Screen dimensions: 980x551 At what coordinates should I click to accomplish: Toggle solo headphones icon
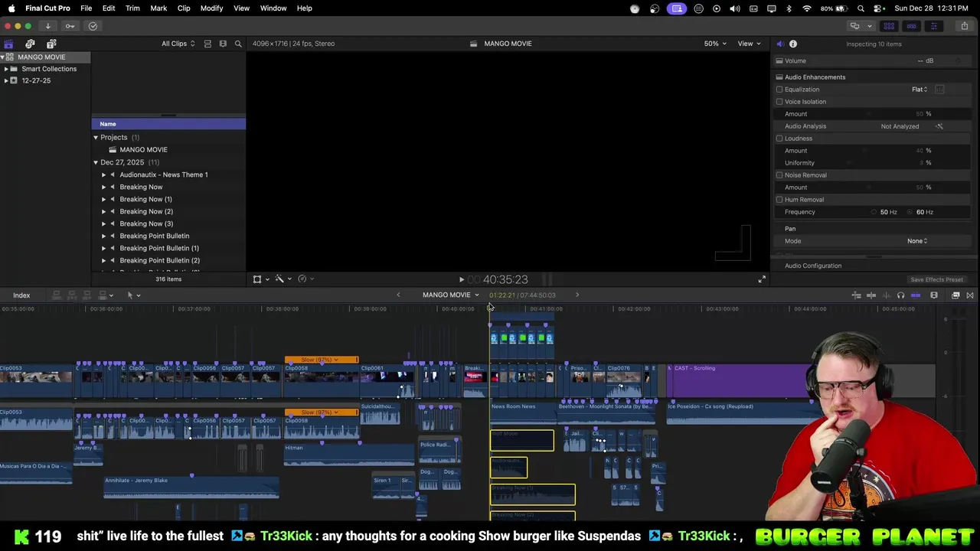click(900, 295)
